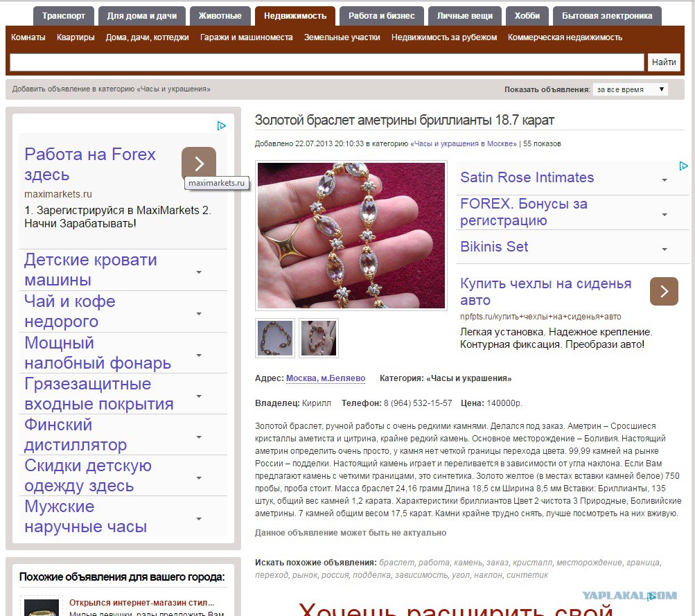Open Коммерческая недвижимость subcategory

point(565,37)
